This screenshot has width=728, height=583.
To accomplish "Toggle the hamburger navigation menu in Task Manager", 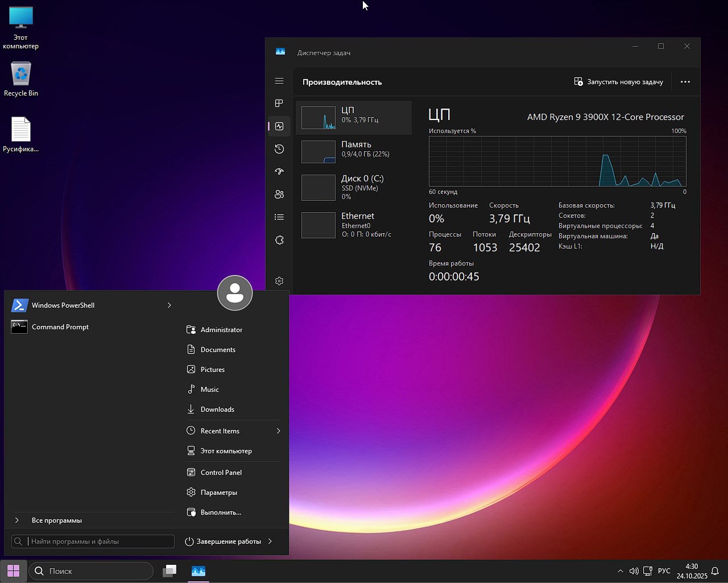I will pos(279,81).
